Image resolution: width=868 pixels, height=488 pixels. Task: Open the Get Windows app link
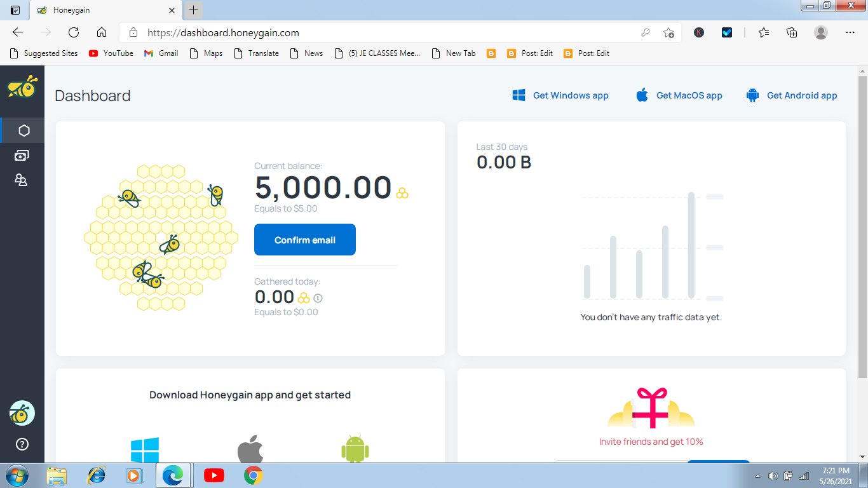[561, 95]
